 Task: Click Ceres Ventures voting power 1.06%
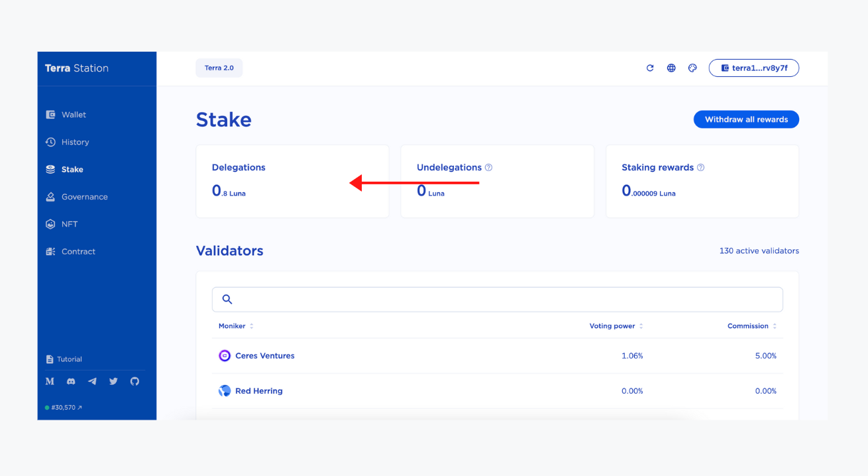click(632, 356)
